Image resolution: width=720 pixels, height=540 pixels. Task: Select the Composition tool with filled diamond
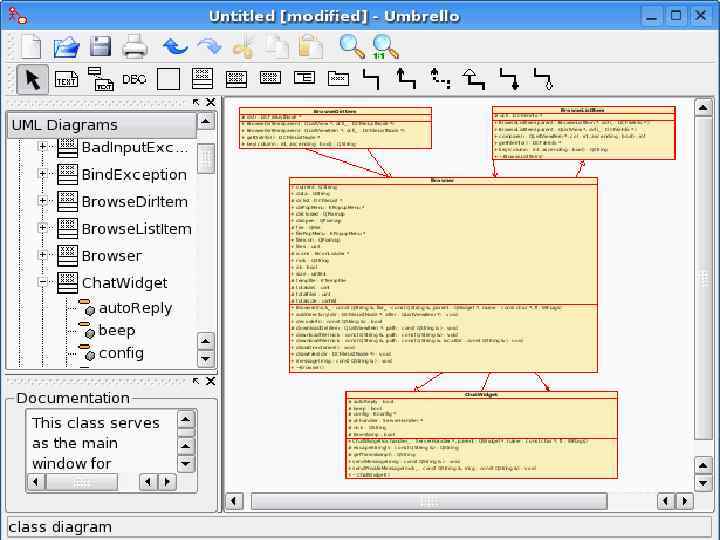509,79
